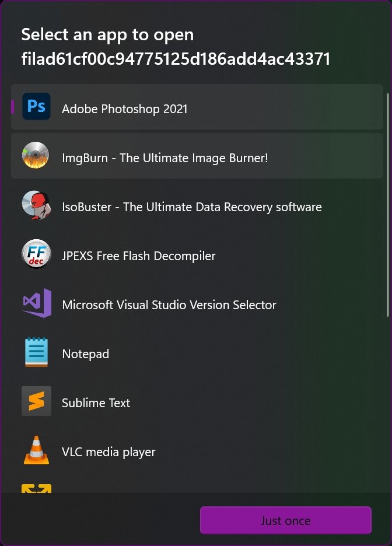Click the IsoBuster disc icon

(x=36, y=205)
